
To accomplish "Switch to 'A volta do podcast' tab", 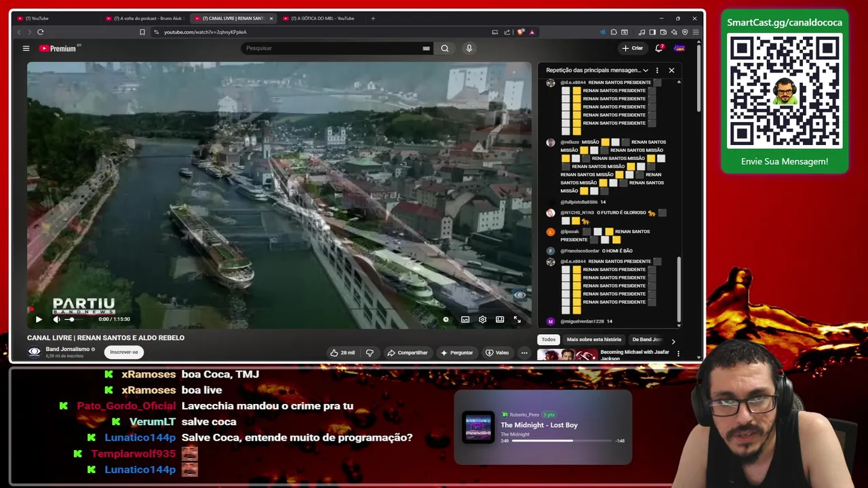I will pos(144,18).
